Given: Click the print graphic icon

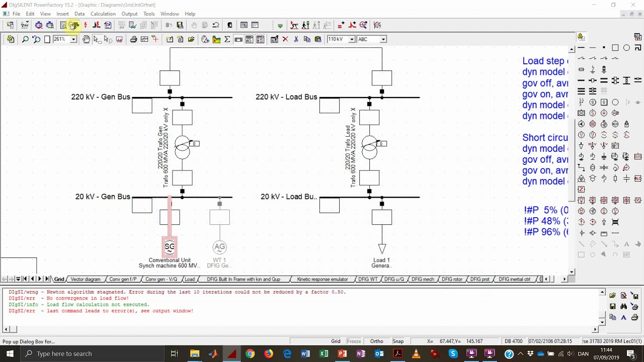Looking at the screenshot, I should (x=133, y=39).
